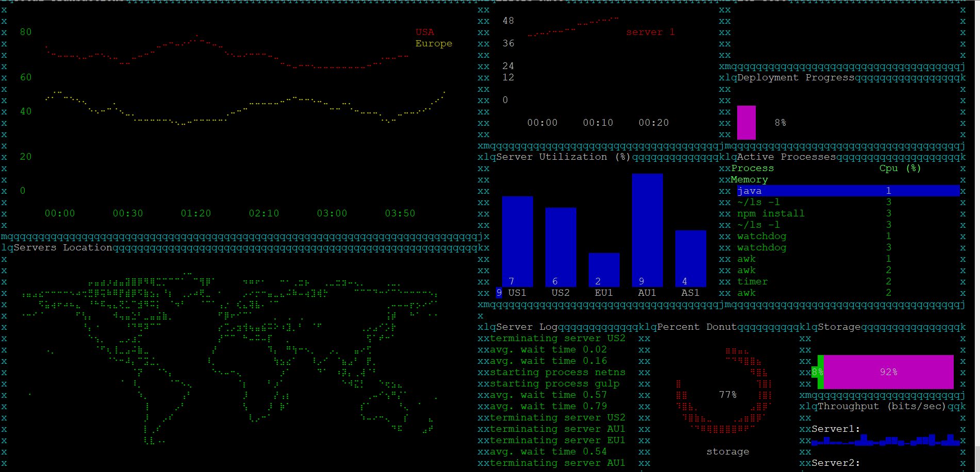This screenshot has height=472, width=980.
Task: Click the Servers Location panel title
Action: coord(63,247)
